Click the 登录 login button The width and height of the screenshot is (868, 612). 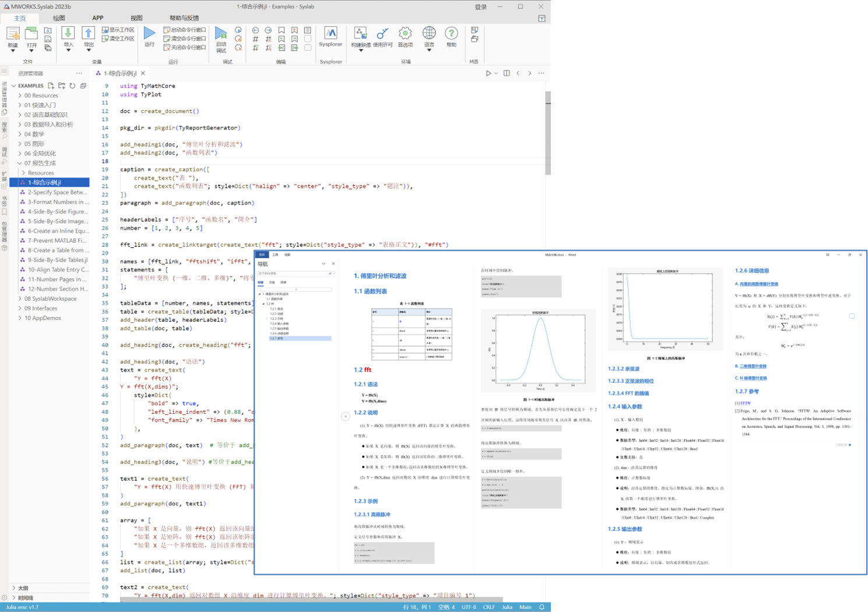pyautogui.click(x=480, y=7)
